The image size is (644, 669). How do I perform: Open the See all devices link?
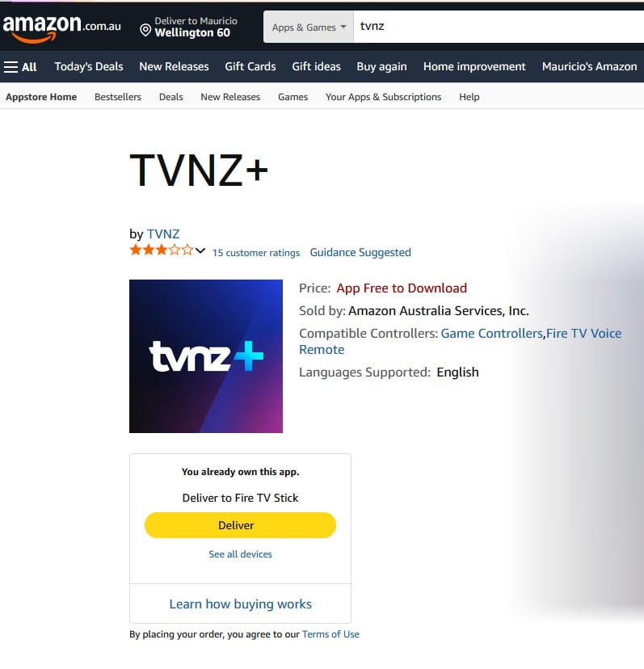[240, 553]
